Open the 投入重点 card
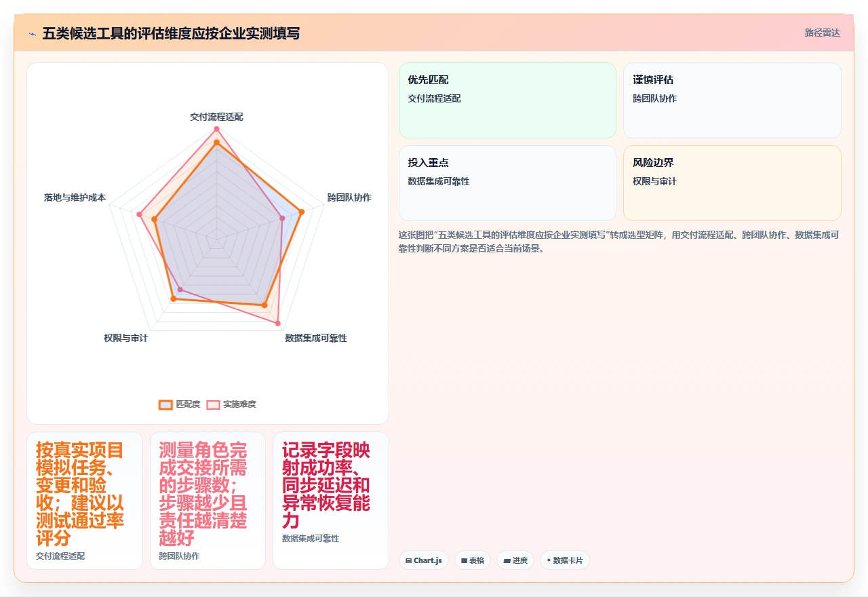The image size is (868, 597). (x=507, y=183)
